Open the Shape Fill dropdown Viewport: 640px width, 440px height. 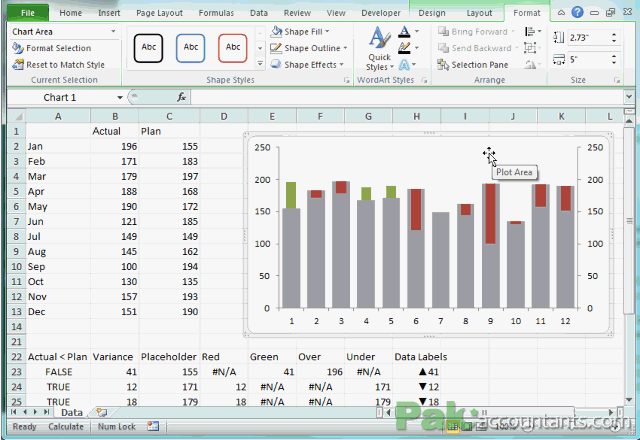tap(299, 31)
